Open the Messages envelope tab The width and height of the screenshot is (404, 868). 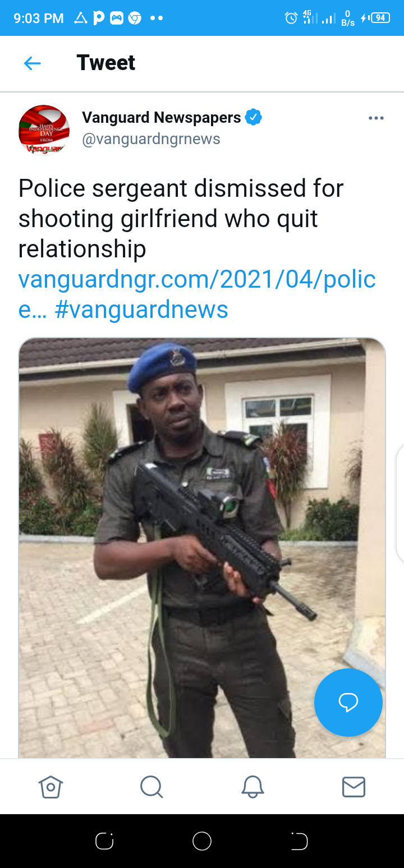[x=353, y=787]
